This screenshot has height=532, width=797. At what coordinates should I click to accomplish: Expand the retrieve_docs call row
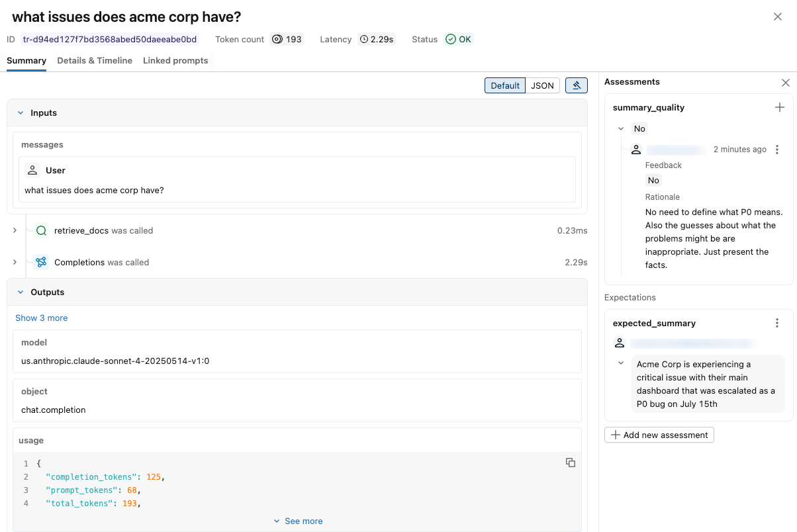tap(15, 231)
